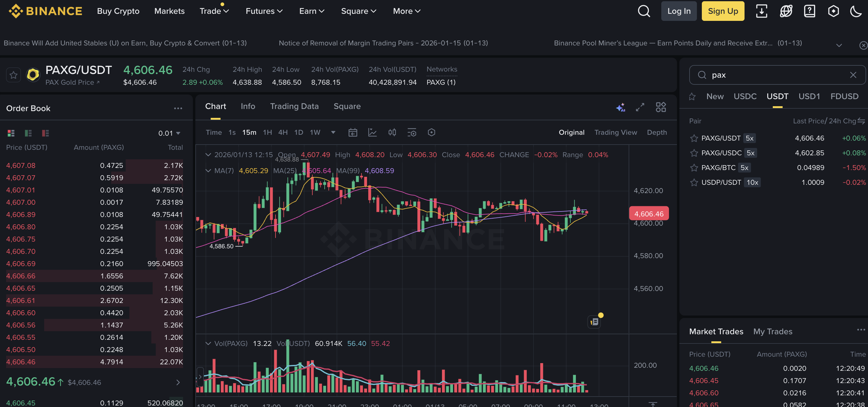Show buy-only order book view
Image resolution: width=868 pixels, height=407 pixels.
click(28, 133)
